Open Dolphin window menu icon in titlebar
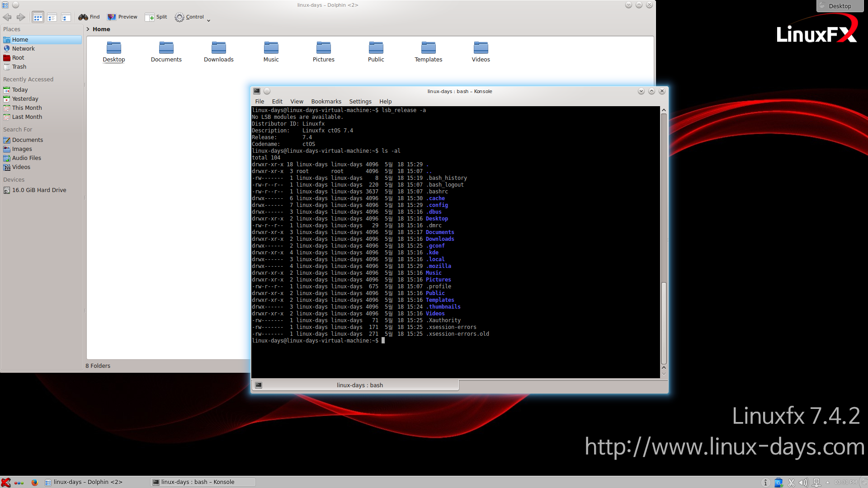Viewport: 868px width, 488px height. tap(5, 5)
